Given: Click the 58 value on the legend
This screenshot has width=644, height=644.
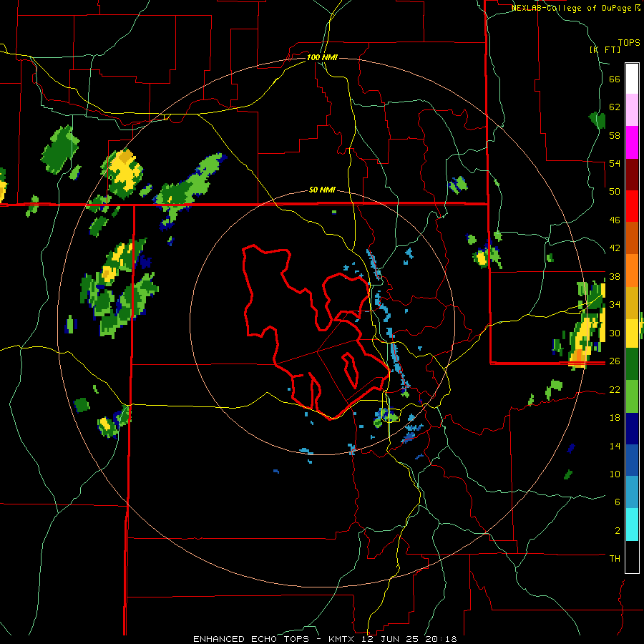Looking at the screenshot, I should (615, 135).
